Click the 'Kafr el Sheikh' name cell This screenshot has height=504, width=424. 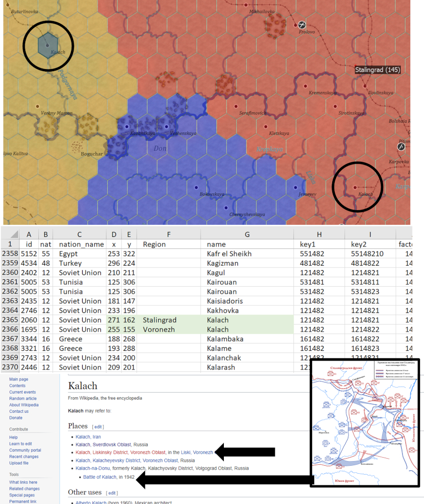(247, 254)
